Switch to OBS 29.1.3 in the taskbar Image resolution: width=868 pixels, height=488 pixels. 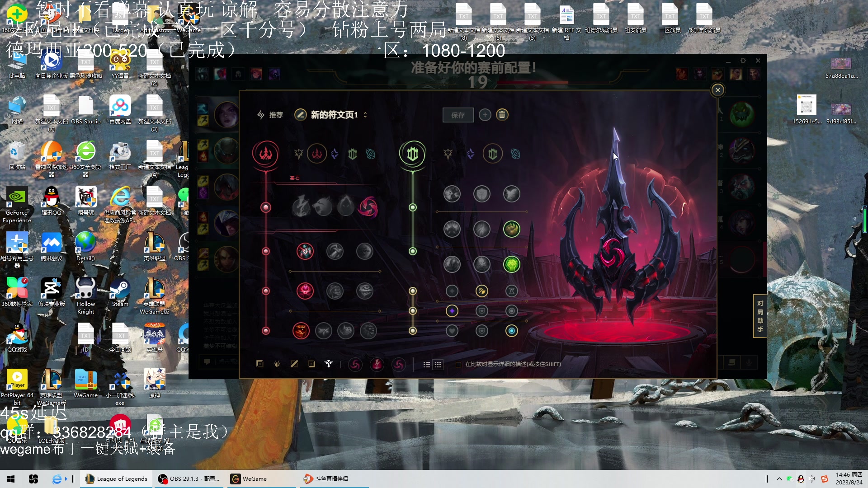189,479
